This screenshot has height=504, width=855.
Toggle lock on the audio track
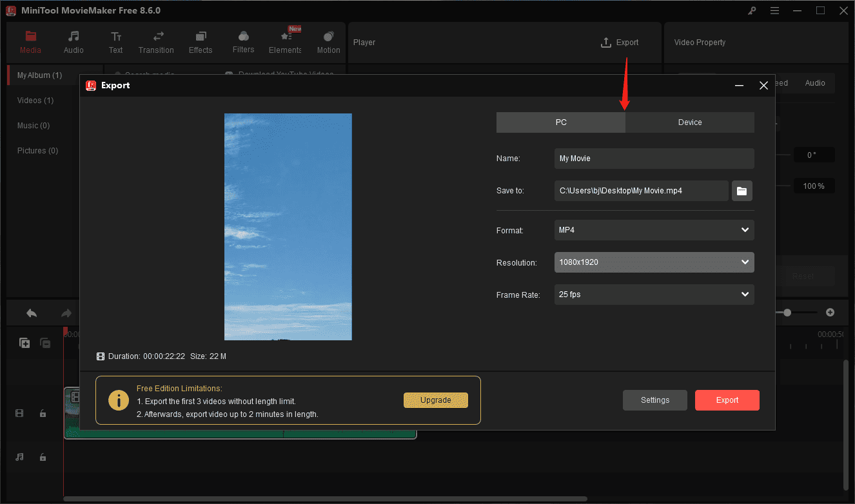point(43,457)
